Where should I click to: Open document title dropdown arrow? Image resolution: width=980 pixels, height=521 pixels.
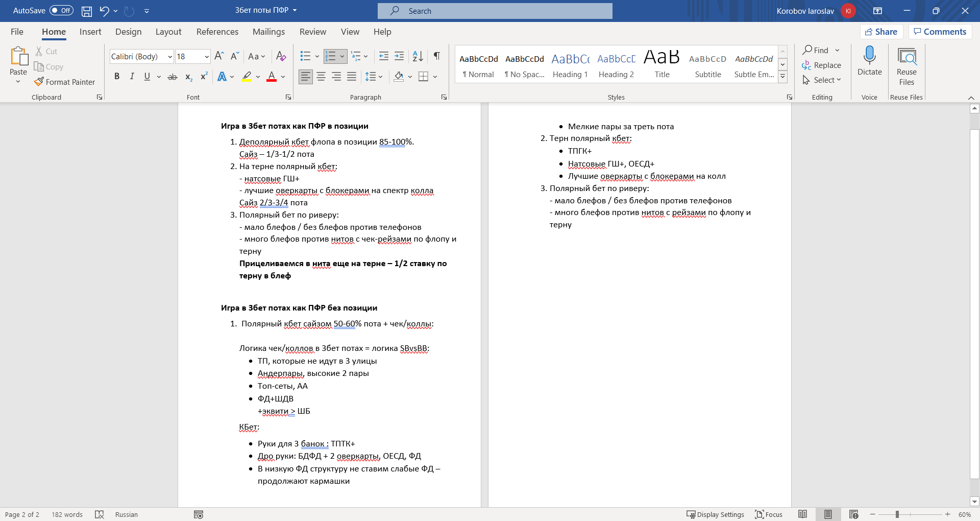click(x=295, y=10)
